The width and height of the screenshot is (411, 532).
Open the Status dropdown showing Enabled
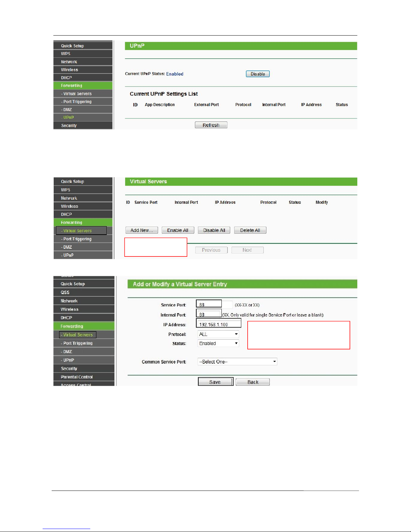click(218, 343)
